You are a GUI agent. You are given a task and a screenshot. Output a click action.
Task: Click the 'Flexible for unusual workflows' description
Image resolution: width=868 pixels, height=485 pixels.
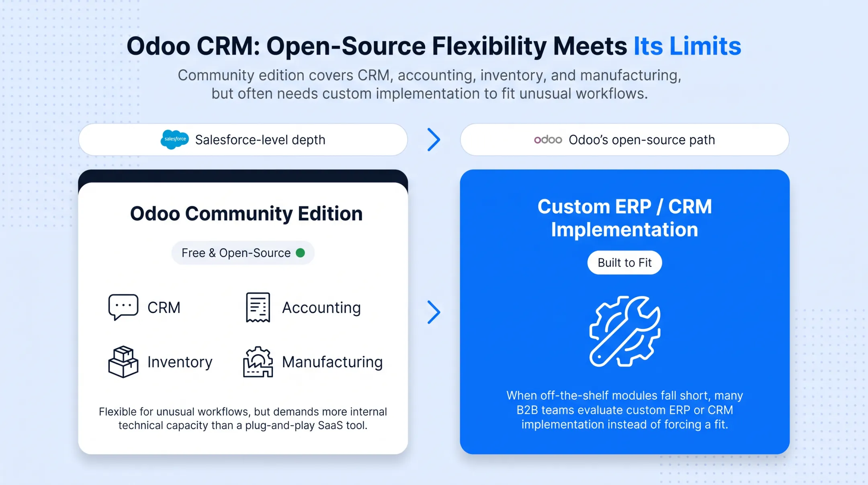(x=243, y=419)
